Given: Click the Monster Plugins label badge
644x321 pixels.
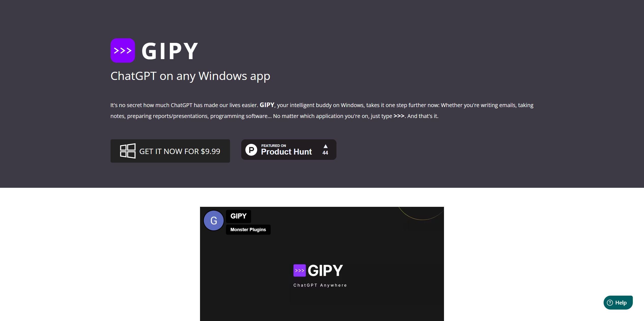Looking at the screenshot, I should click(248, 229).
